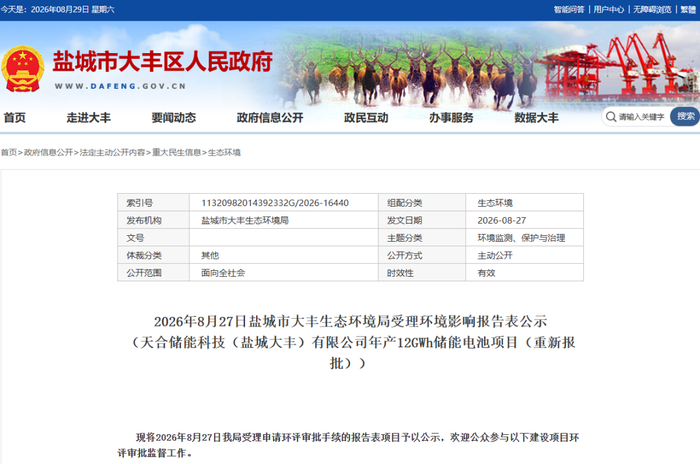Click the 搜索 search button

[x=685, y=117]
